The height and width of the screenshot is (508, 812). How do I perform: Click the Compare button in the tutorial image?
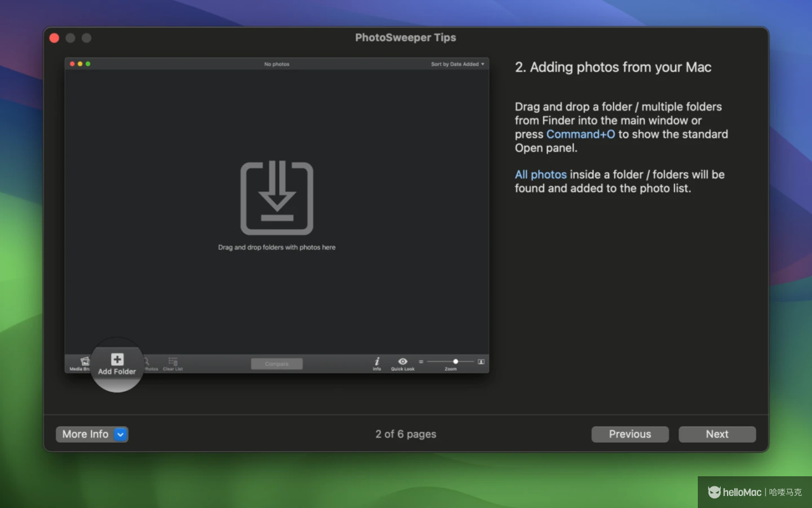pyautogui.click(x=277, y=364)
